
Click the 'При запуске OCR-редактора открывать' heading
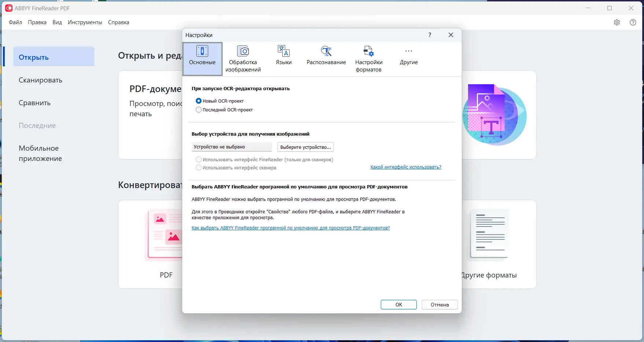tap(240, 89)
